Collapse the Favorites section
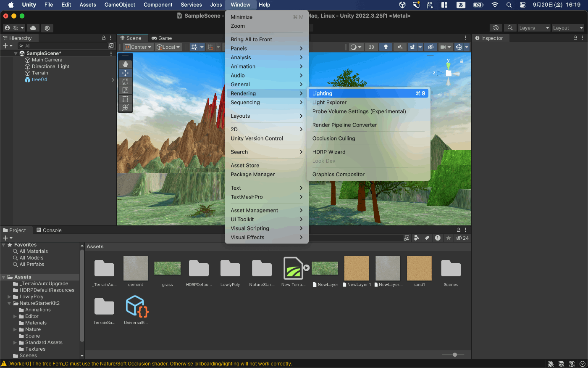Screen dimensions: 588x368 coord(4,245)
